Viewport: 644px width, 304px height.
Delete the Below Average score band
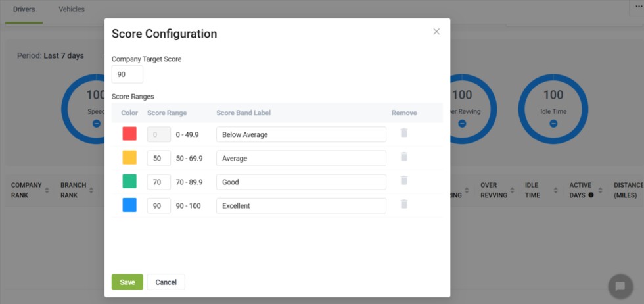tap(404, 133)
